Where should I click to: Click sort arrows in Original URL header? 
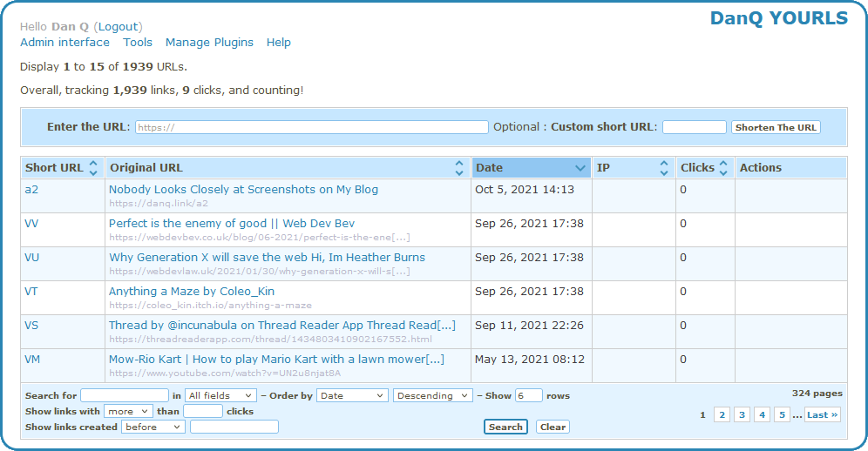(459, 168)
